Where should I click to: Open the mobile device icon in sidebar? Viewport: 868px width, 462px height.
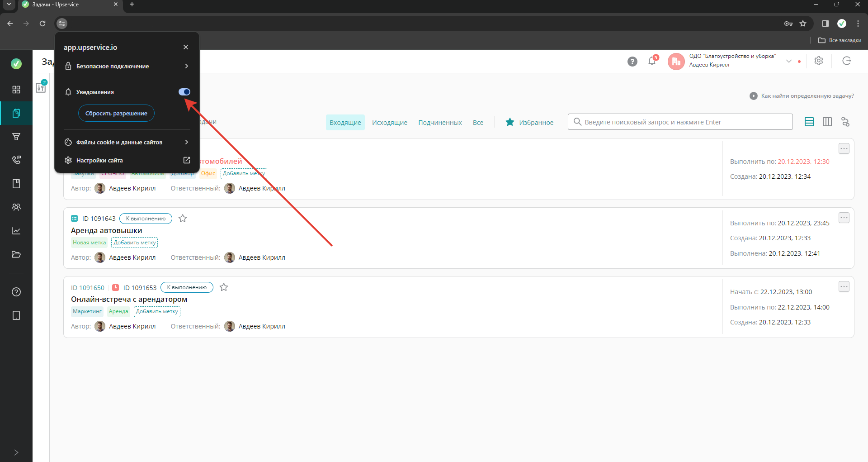(x=16, y=315)
